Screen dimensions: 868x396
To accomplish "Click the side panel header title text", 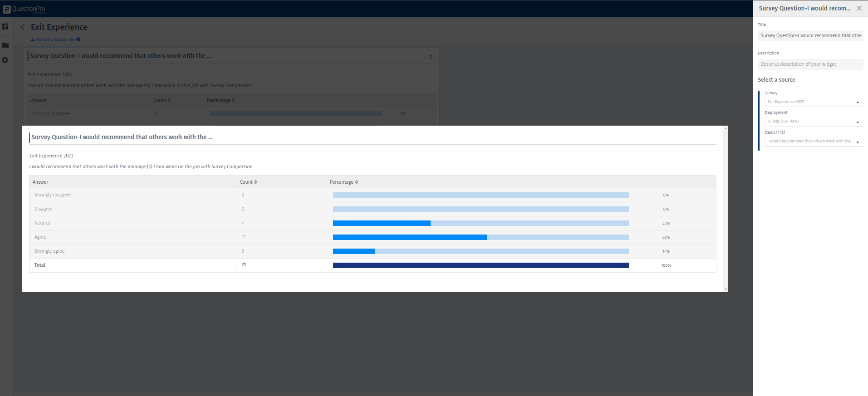I will point(805,8).
